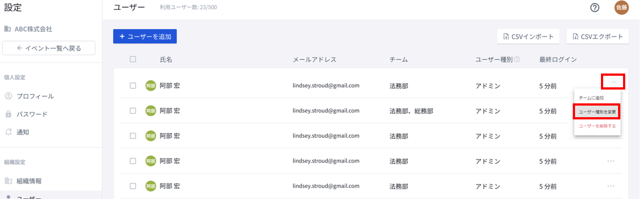Click the info icon beside ユーザー種別 header
This screenshot has width=644, height=199.
tap(517, 60)
